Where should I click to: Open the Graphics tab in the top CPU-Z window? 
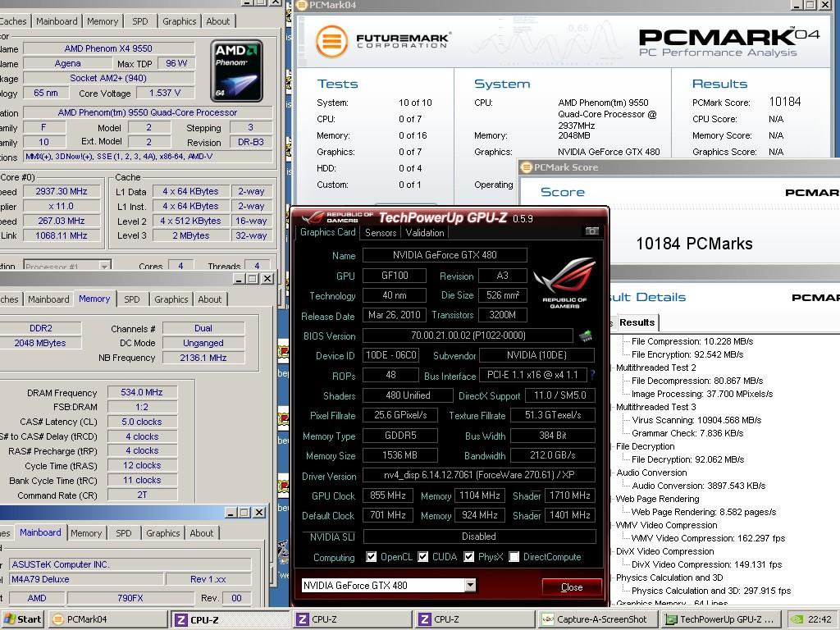tap(180, 21)
